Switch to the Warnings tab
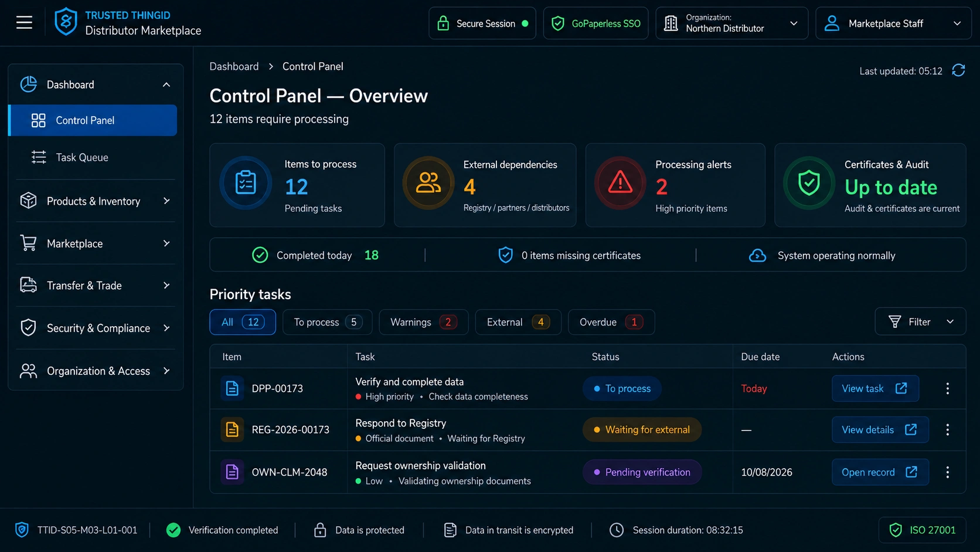The height and width of the screenshot is (552, 980). 424,322
